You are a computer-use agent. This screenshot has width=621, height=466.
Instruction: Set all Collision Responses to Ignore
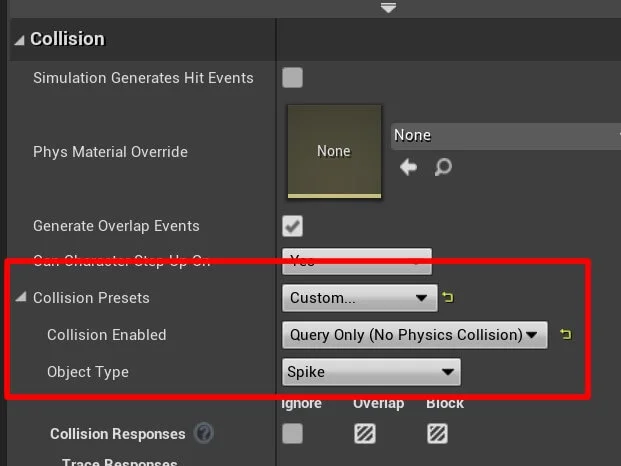pyautogui.click(x=293, y=434)
